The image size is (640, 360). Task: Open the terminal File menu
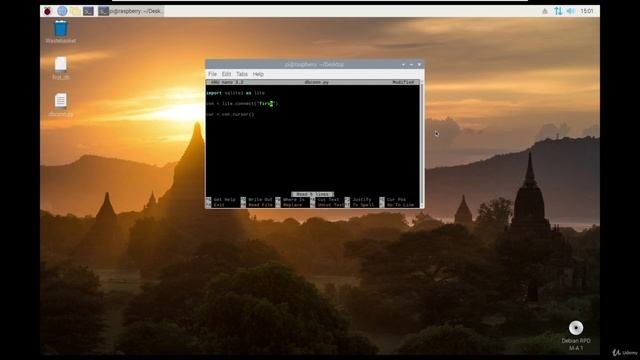(212, 74)
